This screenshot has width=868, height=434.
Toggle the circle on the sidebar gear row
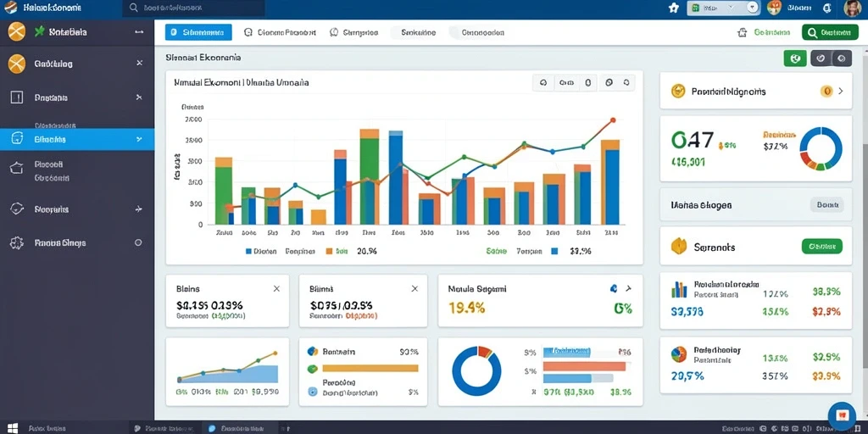point(138,242)
